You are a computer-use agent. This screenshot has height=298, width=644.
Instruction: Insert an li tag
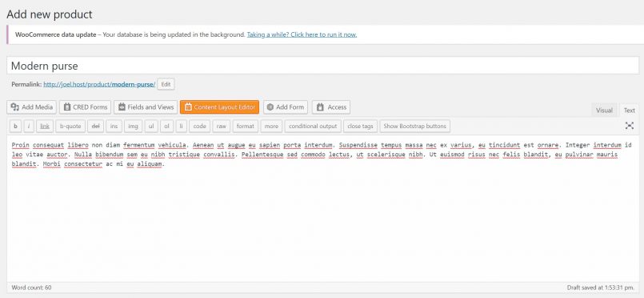(182, 127)
